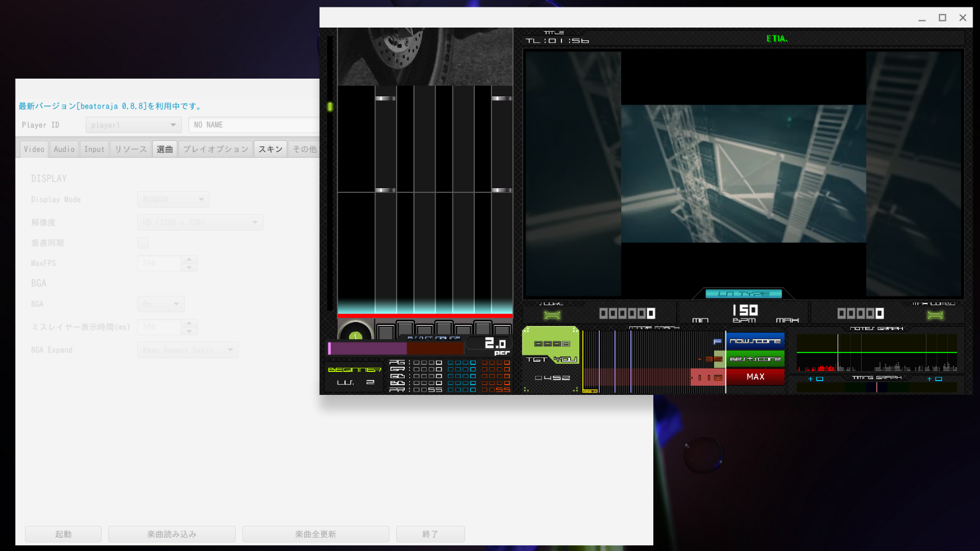Click the red MAX score label
980x551 pixels.
pyautogui.click(x=754, y=377)
